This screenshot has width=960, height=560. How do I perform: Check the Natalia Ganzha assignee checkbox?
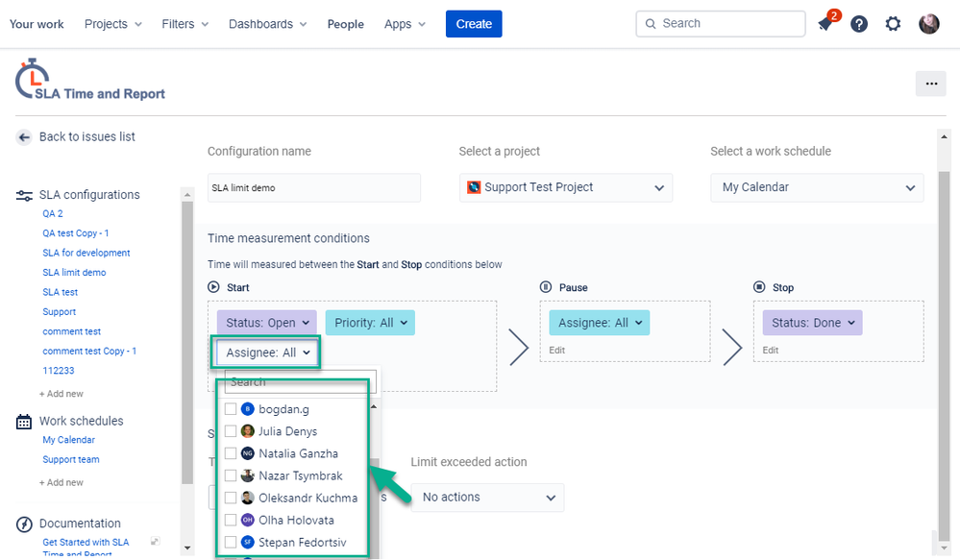231,453
